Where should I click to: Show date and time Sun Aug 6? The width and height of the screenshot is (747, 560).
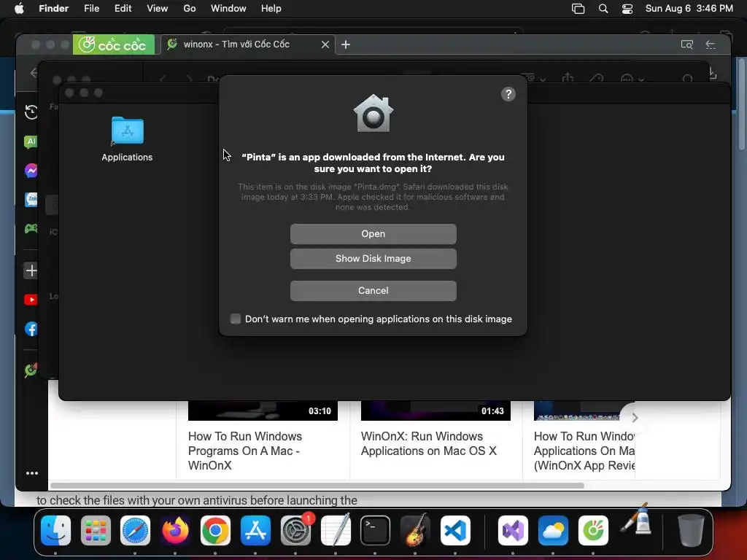[689, 9]
